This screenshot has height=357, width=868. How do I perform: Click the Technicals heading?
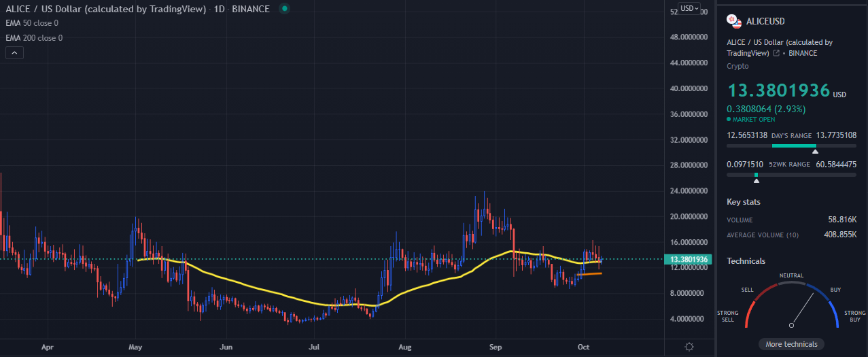[x=746, y=261]
